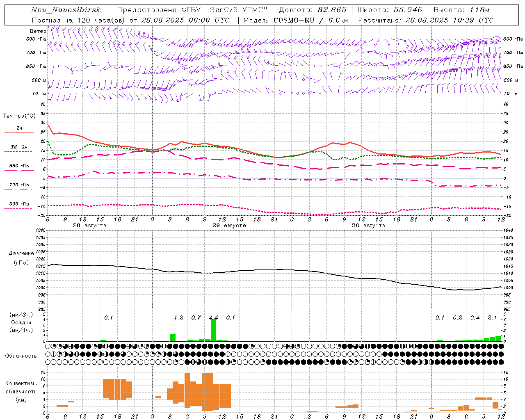Click the '1.2' precipitation total
The width and height of the screenshot is (525, 420).
tap(178, 317)
